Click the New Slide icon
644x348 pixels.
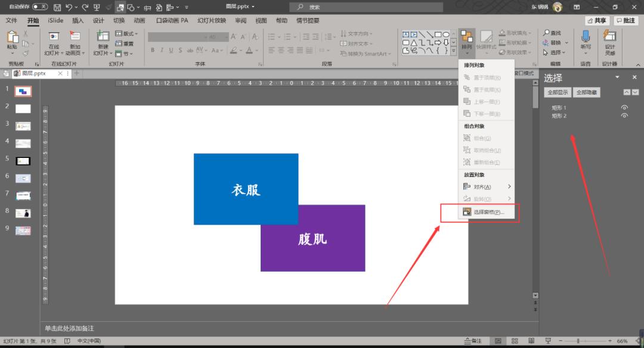tap(103, 37)
